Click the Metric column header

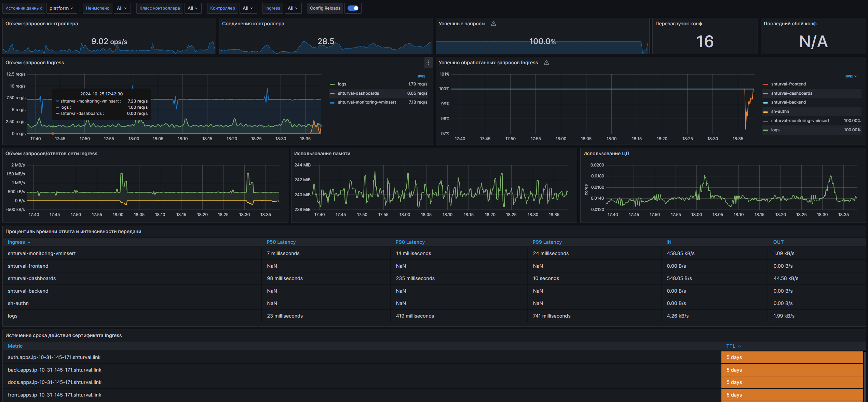15,346
